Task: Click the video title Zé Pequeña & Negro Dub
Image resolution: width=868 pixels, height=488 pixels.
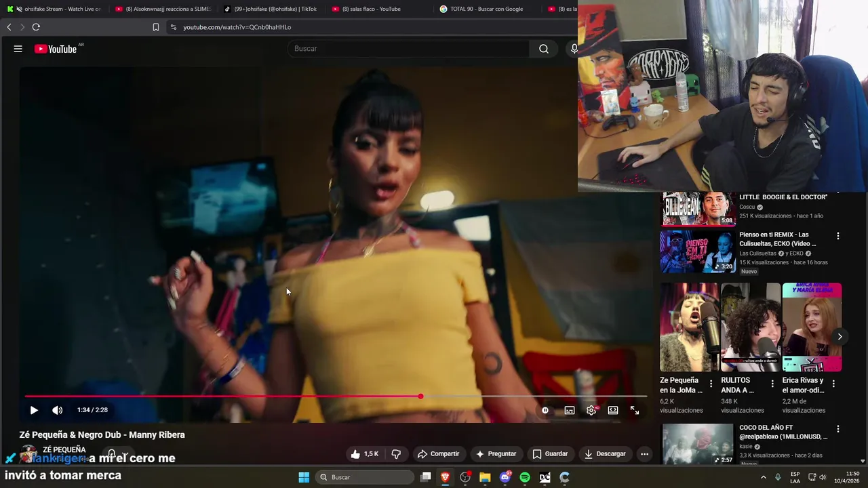Action: coord(102,435)
